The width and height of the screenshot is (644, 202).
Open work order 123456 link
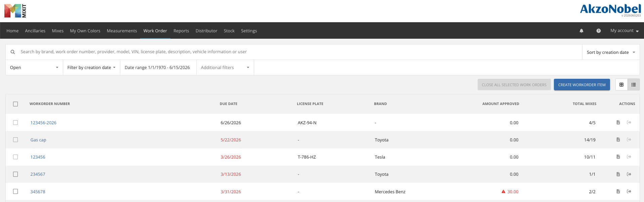coord(38,157)
